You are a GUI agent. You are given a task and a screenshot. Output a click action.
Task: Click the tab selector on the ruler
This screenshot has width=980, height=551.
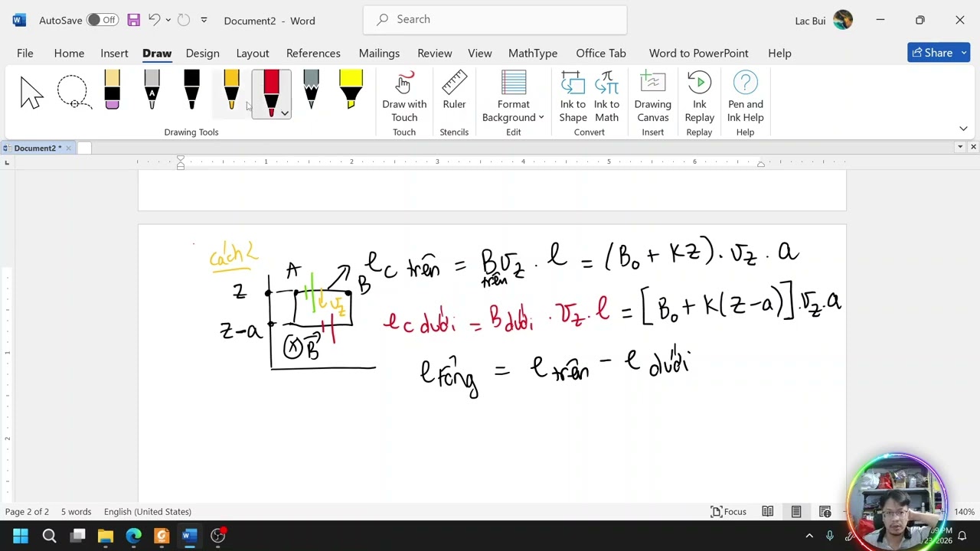[x=7, y=162]
